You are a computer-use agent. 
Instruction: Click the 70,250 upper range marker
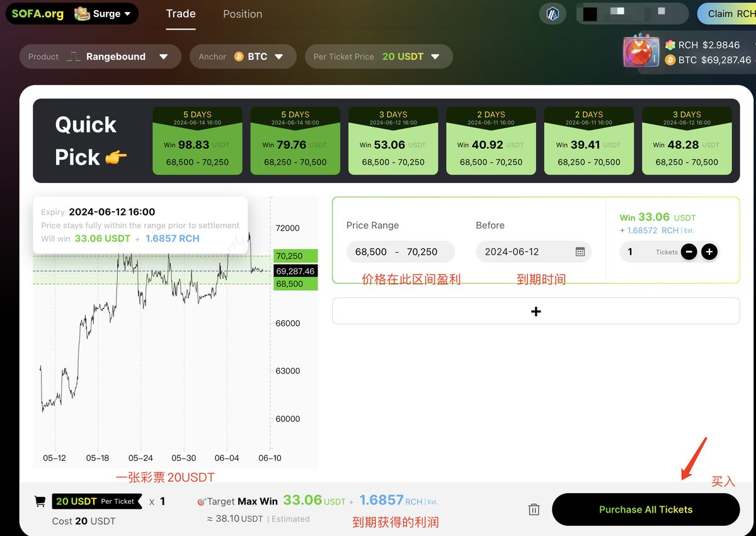click(x=295, y=255)
